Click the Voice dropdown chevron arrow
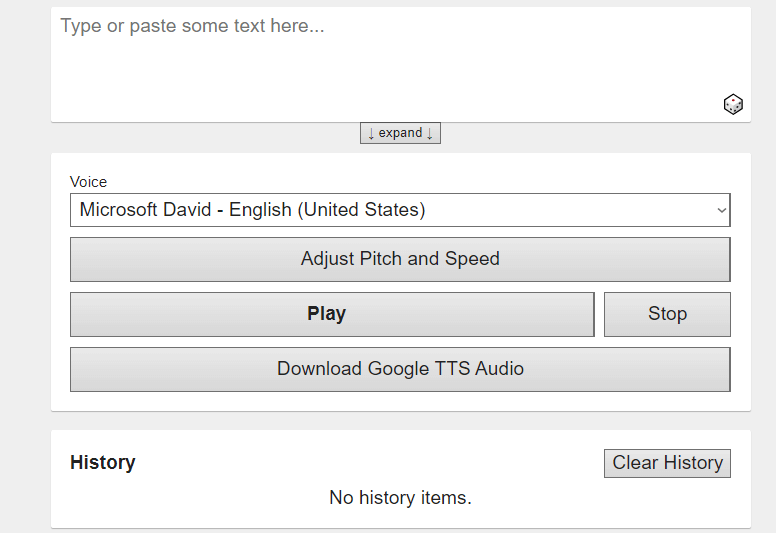 pos(721,210)
